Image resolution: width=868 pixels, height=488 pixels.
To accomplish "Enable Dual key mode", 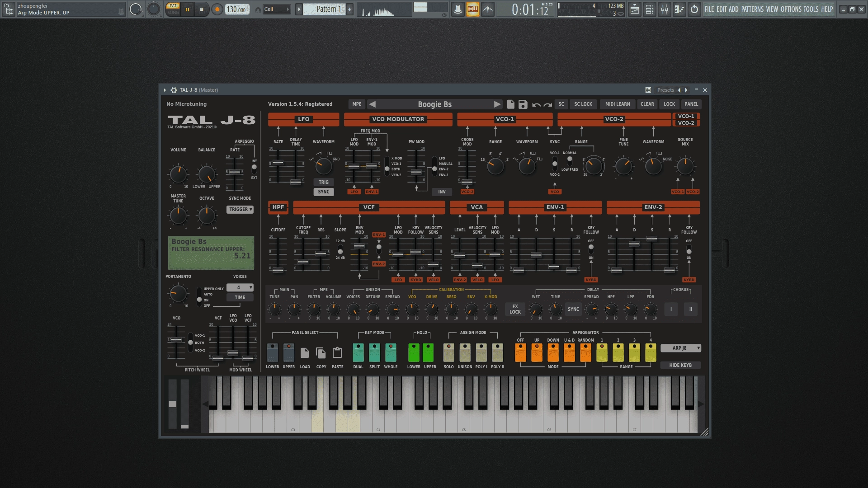I will (x=358, y=352).
